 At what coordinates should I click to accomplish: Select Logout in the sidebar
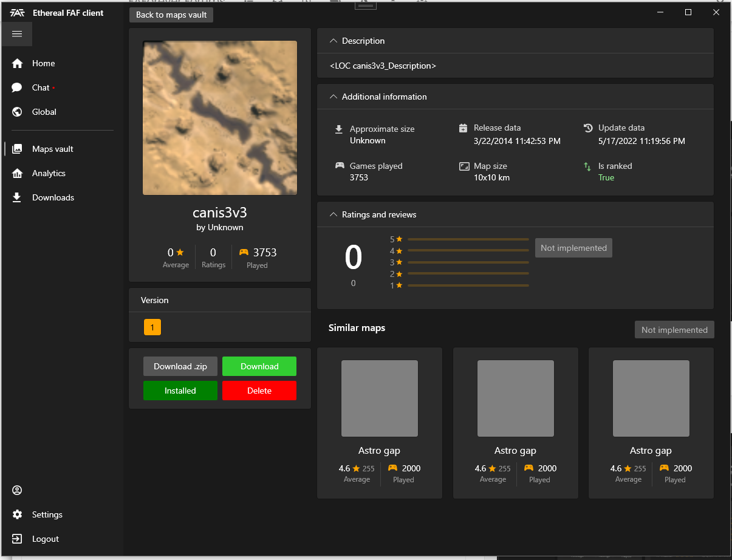(62, 539)
